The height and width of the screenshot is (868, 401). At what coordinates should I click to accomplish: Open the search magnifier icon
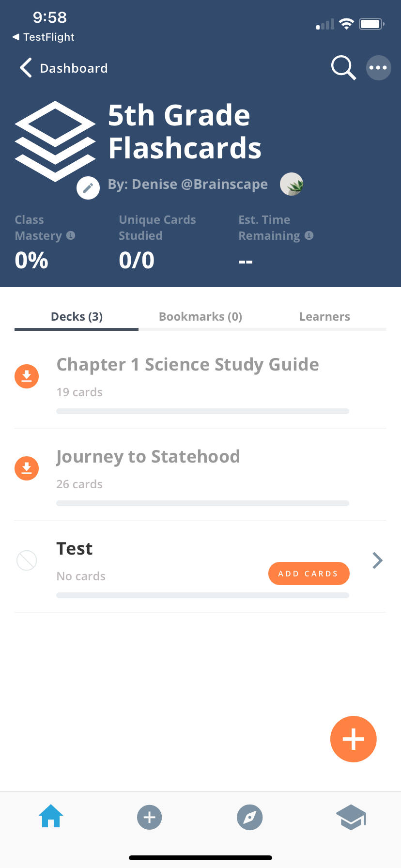pos(343,68)
